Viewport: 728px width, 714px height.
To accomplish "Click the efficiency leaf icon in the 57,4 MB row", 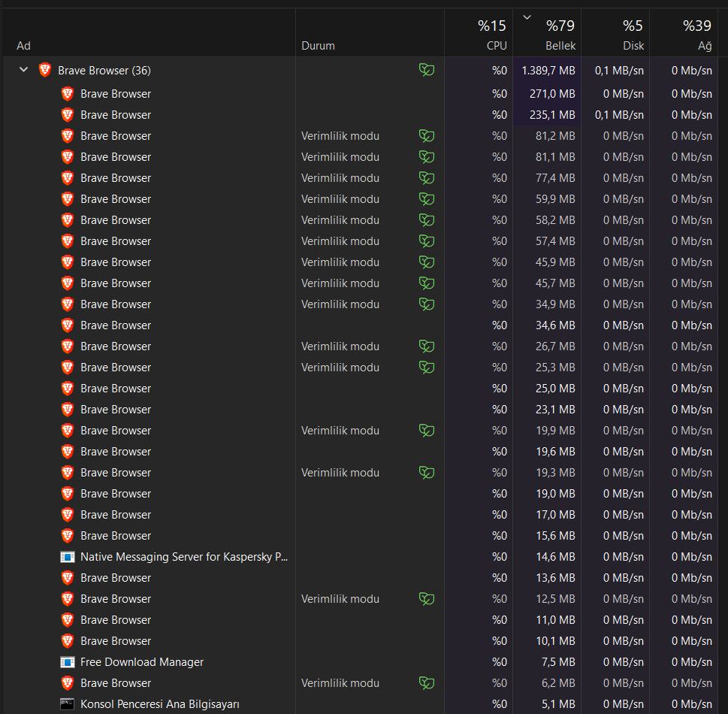I will coord(427,241).
